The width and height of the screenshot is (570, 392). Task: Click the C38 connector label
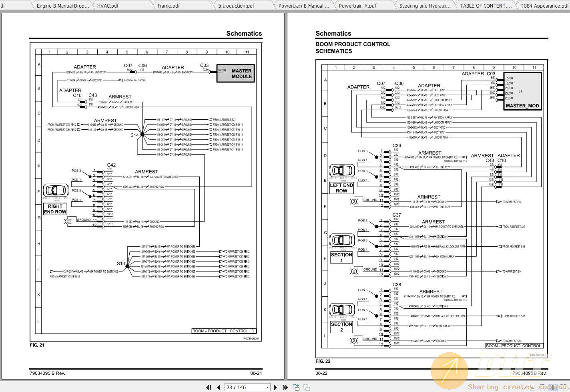click(397, 285)
